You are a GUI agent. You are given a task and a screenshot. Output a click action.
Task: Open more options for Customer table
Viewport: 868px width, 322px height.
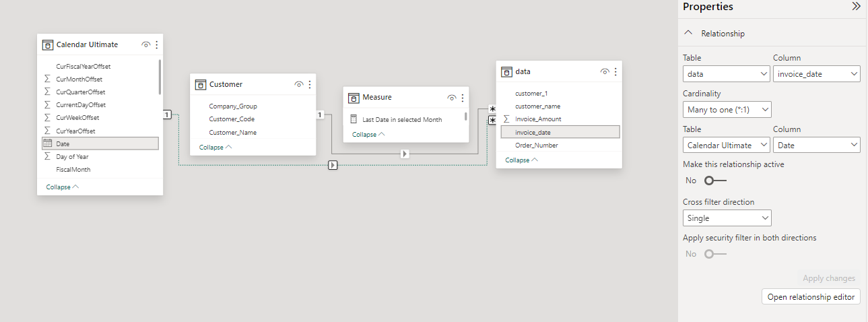pyautogui.click(x=310, y=85)
